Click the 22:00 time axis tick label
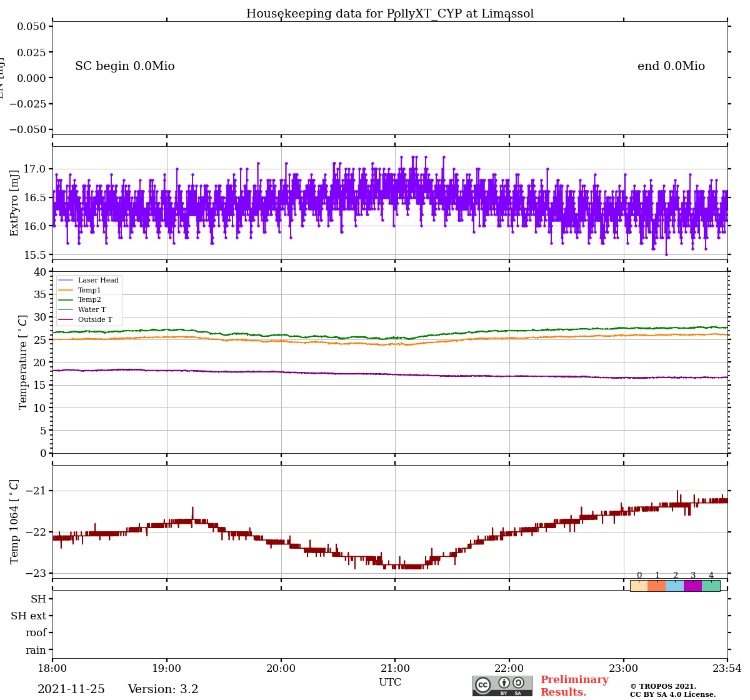This screenshot has height=700, width=750. [x=509, y=669]
